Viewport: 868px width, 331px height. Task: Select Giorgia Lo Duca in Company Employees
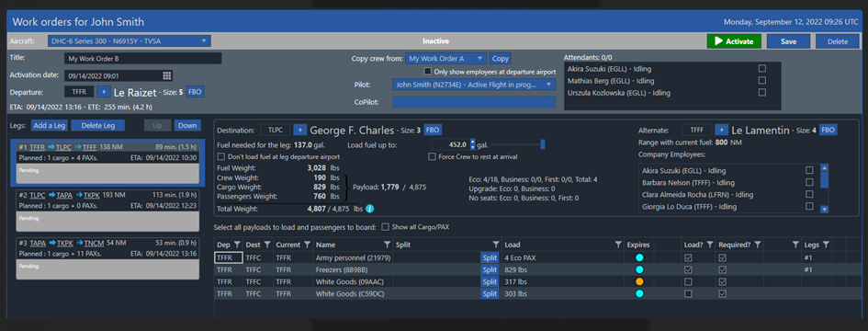click(809, 206)
